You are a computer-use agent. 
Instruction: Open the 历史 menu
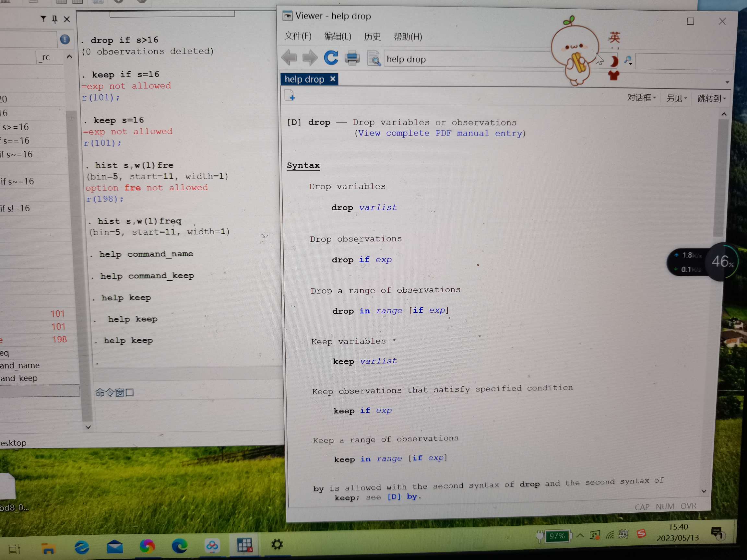click(372, 36)
